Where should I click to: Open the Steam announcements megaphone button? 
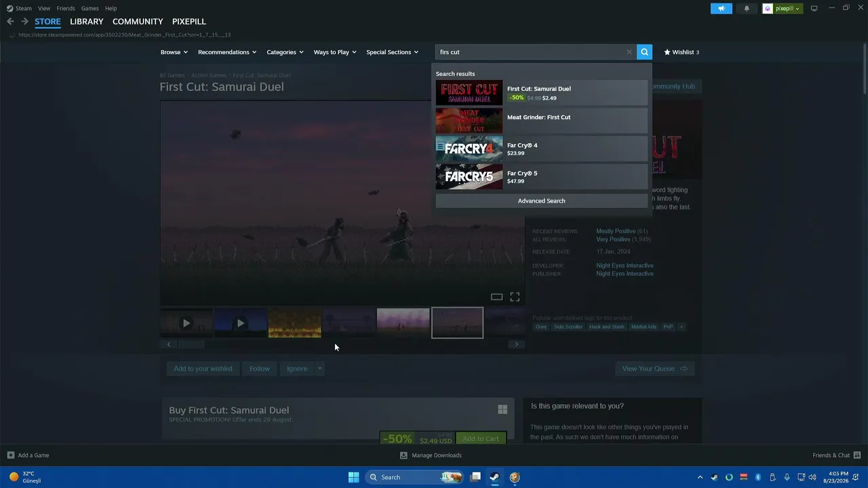coord(722,8)
